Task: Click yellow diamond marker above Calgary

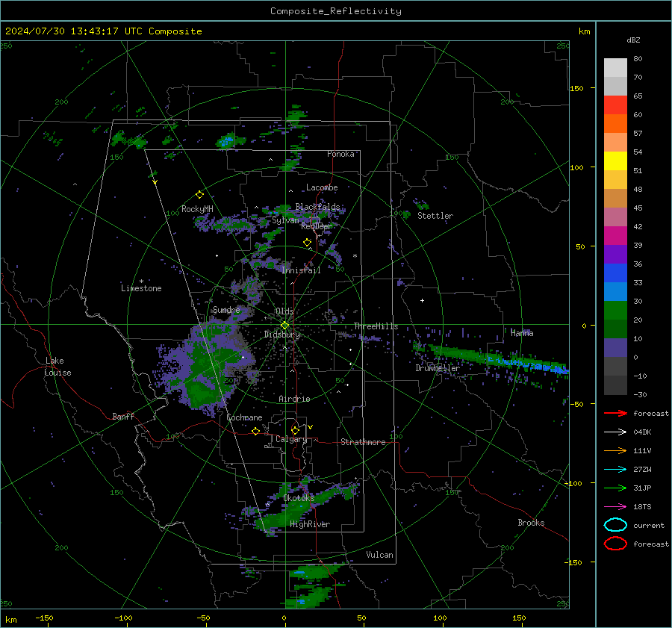Action: 295,430
